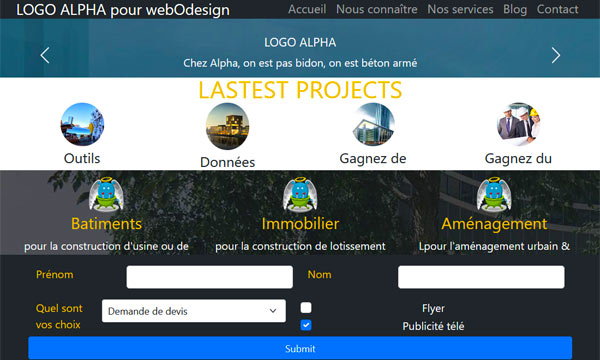The width and height of the screenshot is (600, 360).
Task: Focus the Prénom text field
Action: [x=210, y=277]
